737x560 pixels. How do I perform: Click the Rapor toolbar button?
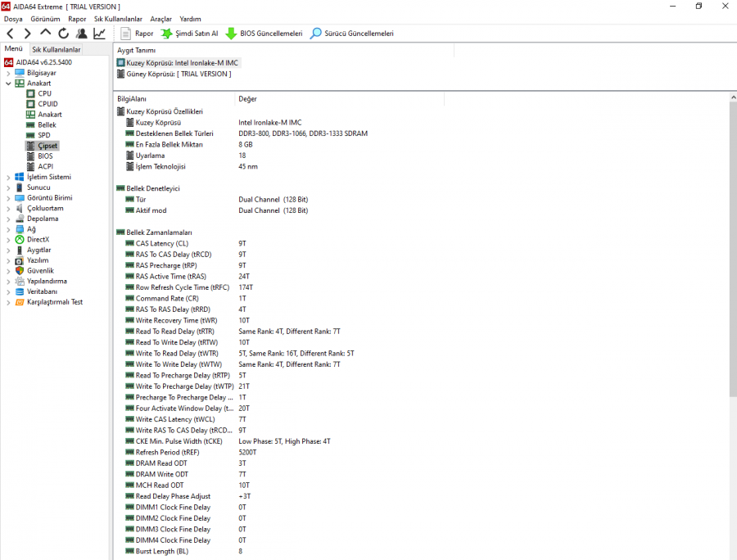pos(137,34)
